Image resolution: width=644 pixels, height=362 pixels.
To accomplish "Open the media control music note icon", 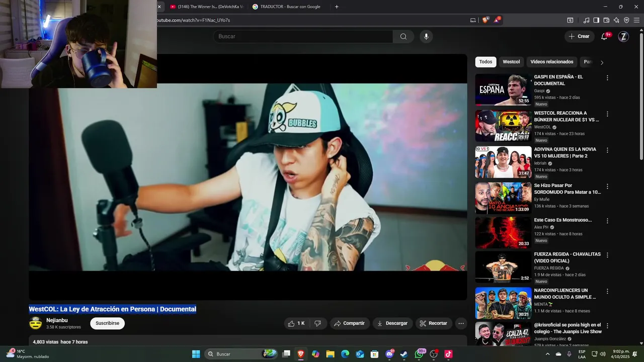I will click(x=586, y=20).
